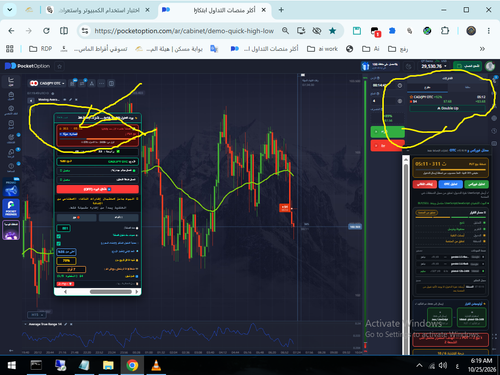
Task: Open the Pocket Friends banner
Action: pyautogui.click(x=11, y=209)
